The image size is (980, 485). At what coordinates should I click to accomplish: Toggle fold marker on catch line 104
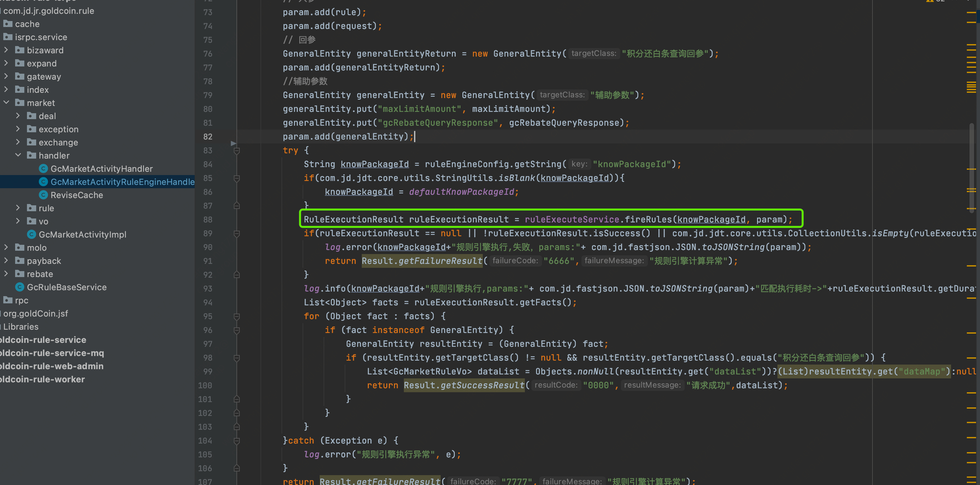[237, 441]
